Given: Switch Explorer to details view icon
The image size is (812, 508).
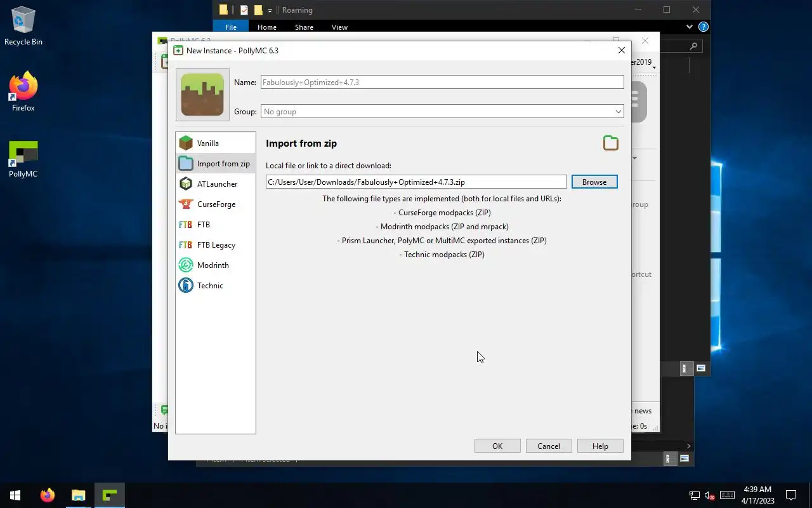Looking at the screenshot, I should click(x=684, y=368).
